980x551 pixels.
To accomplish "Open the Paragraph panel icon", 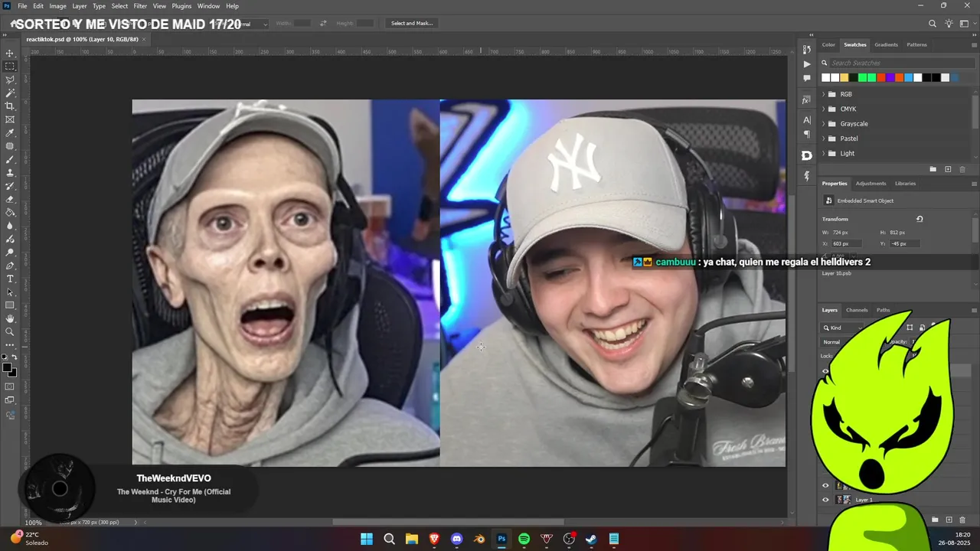I will (x=806, y=134).
